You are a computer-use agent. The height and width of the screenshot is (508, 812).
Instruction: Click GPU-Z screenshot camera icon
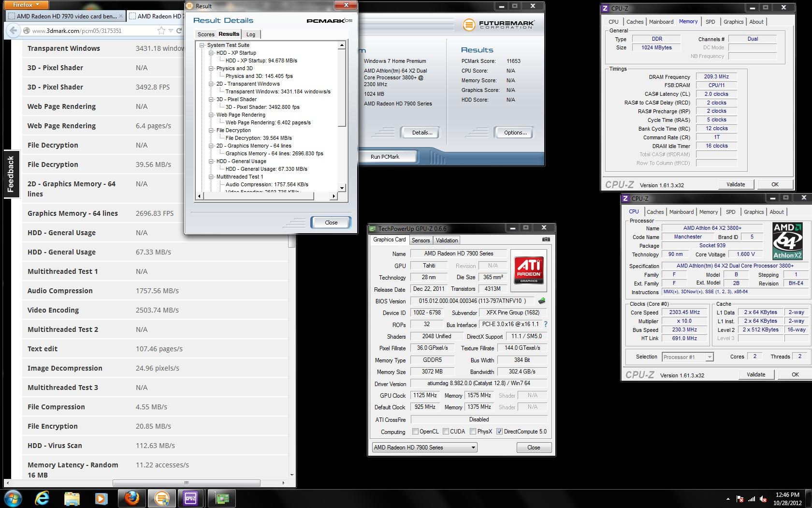click(x=546, y=239)
